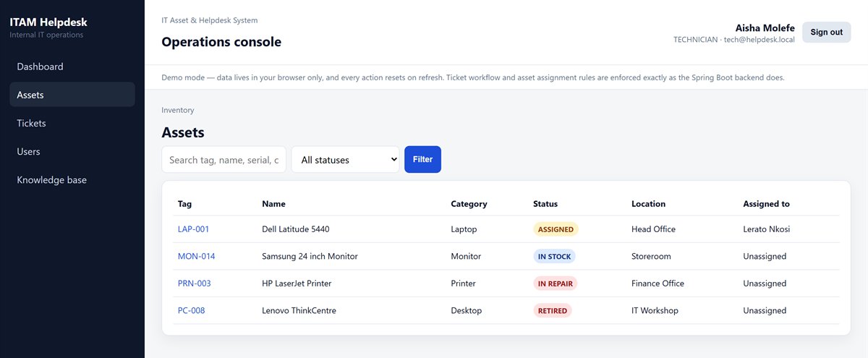Click the Internal IT operations subtitle
The image size is (868, 358).
point(46,35)
